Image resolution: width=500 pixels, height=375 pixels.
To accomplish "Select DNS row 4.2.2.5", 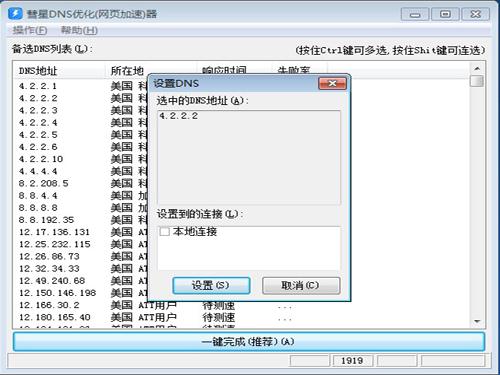I will tap(38, 135).
